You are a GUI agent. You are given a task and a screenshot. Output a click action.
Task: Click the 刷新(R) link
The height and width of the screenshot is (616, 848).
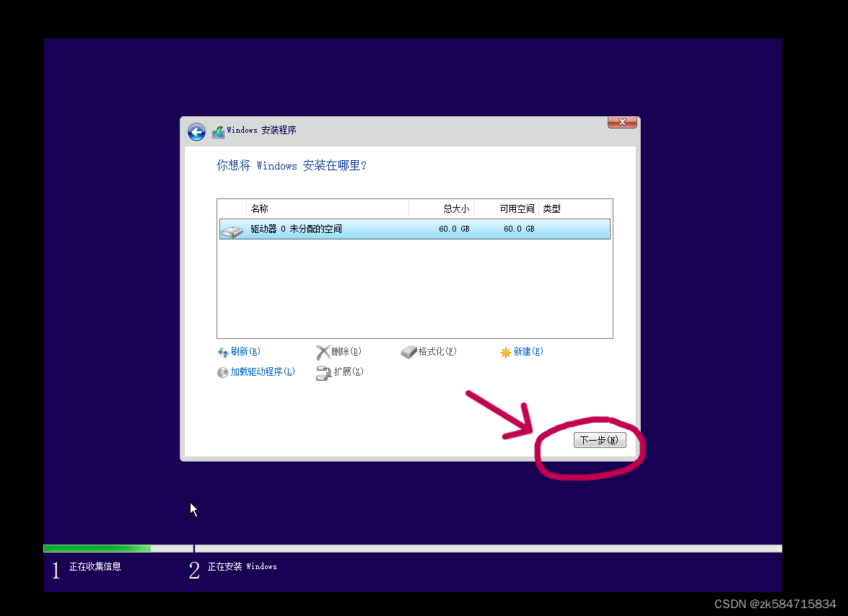245,352
